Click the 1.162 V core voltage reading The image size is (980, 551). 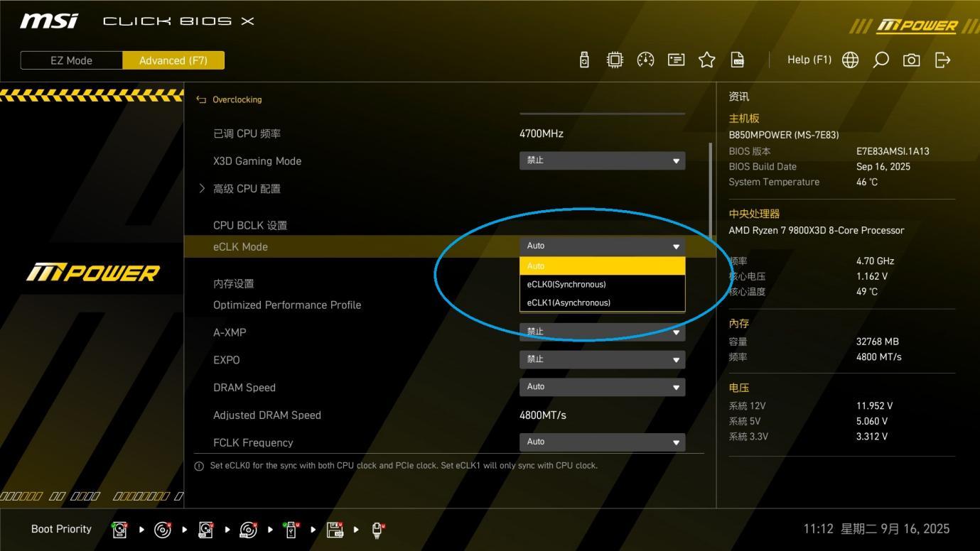(872, 276)
